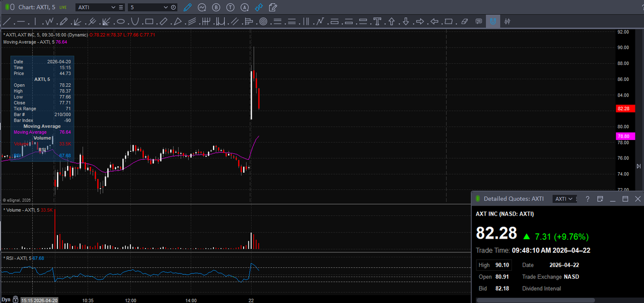Viewport: 644px width, 303px height.
Task: Open the layout menu icon in Detailed Quotes
Action: click(x=600, y=198)
